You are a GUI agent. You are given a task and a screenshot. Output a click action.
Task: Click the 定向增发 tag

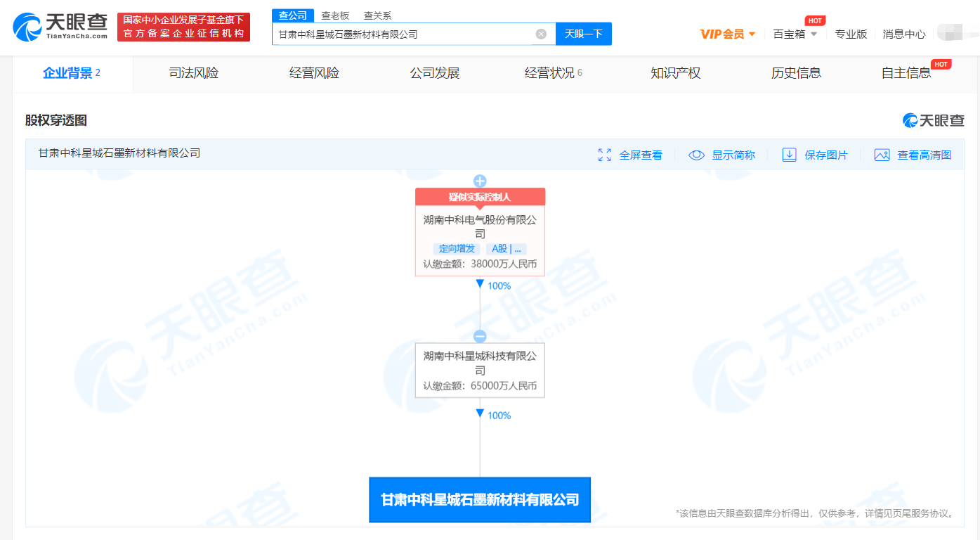coord(457,249)
